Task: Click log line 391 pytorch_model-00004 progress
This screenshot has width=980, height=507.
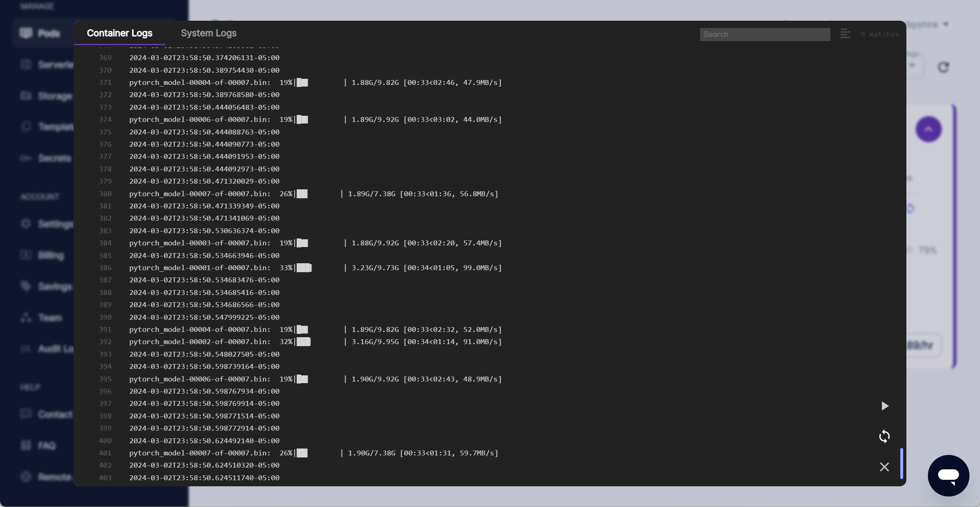Action: pos(316,329)
